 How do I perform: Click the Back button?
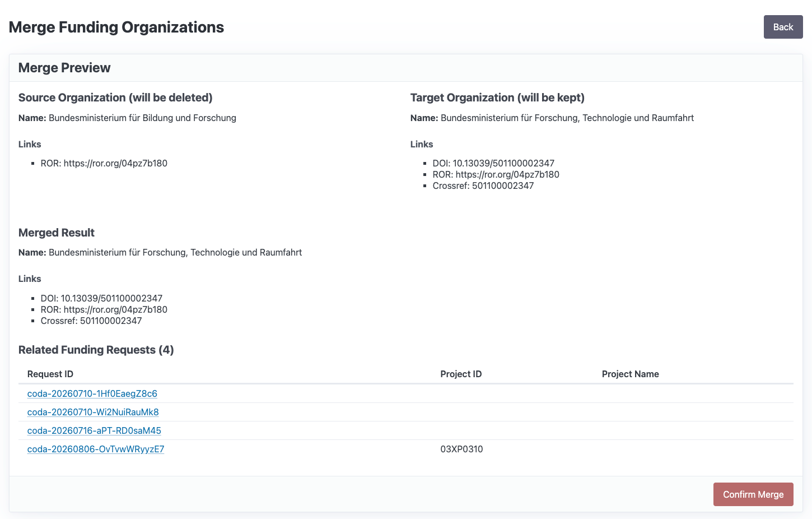(x=783, y=27)
